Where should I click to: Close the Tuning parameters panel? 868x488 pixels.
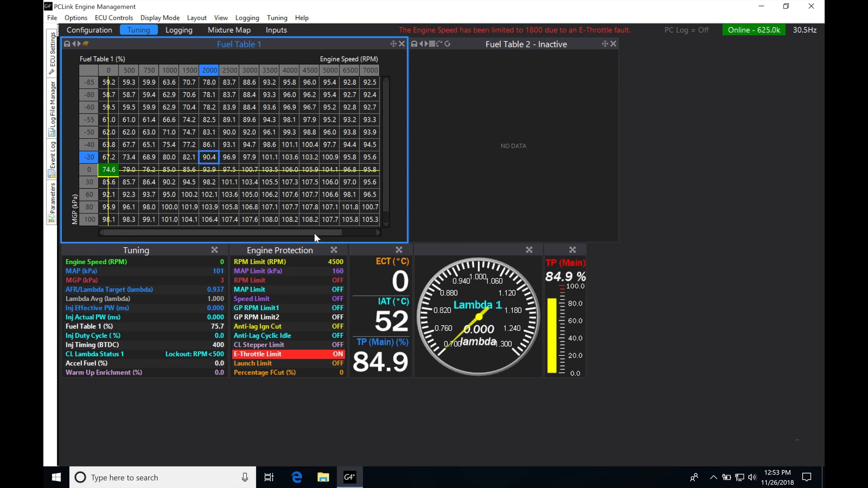click(x=214, y=250)
